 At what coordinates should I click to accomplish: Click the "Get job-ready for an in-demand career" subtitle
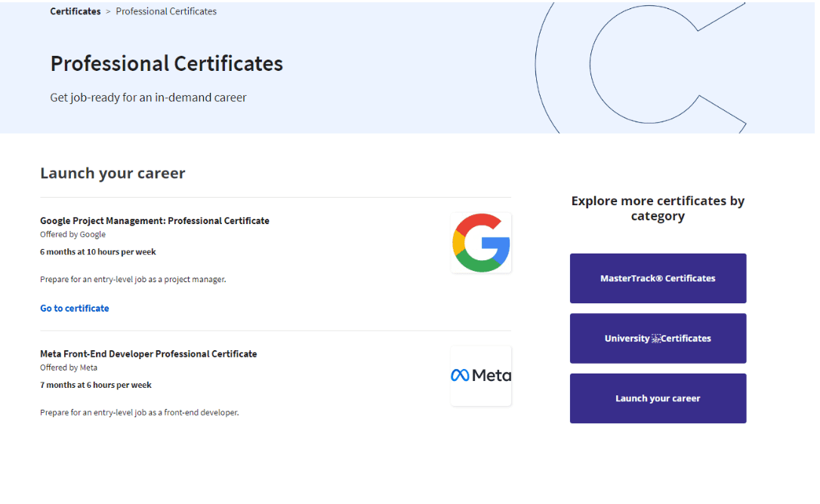[x=148, y=97]
